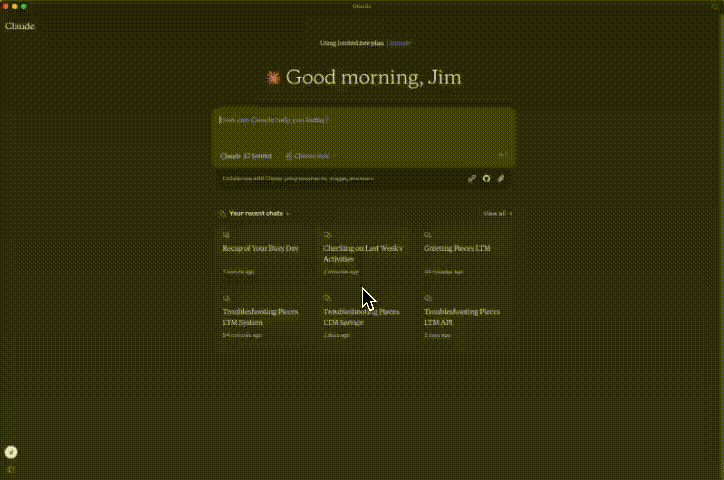This screenshot has height=480, width=724.
Task: Open the 'Greeting Pieces LTM' chat
Action: [x=465, y=252]
